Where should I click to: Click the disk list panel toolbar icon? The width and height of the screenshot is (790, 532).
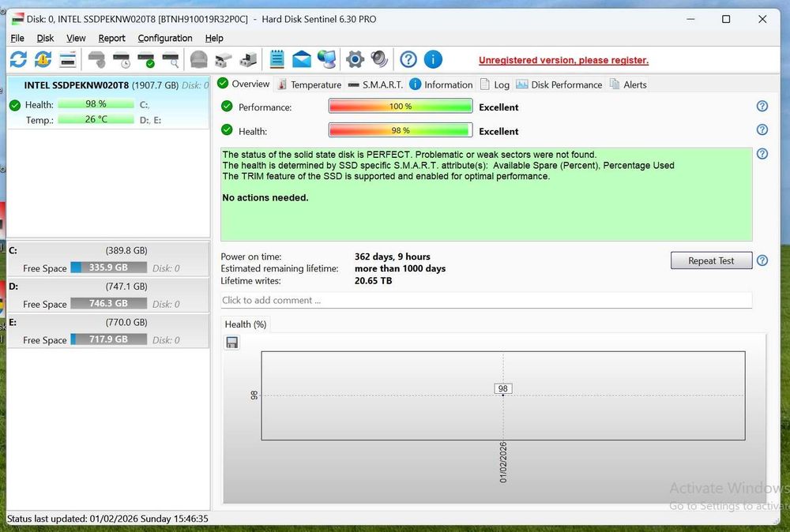[67, 59]
